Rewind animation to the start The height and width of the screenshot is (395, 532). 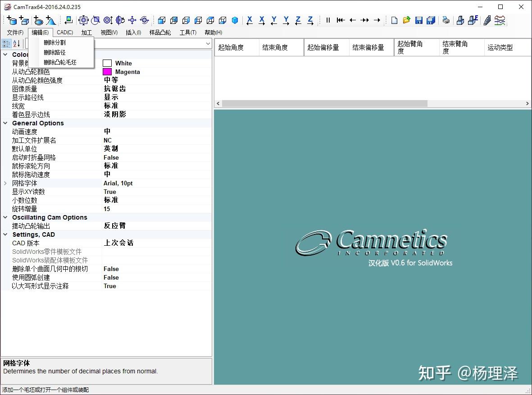click(341, 20)
